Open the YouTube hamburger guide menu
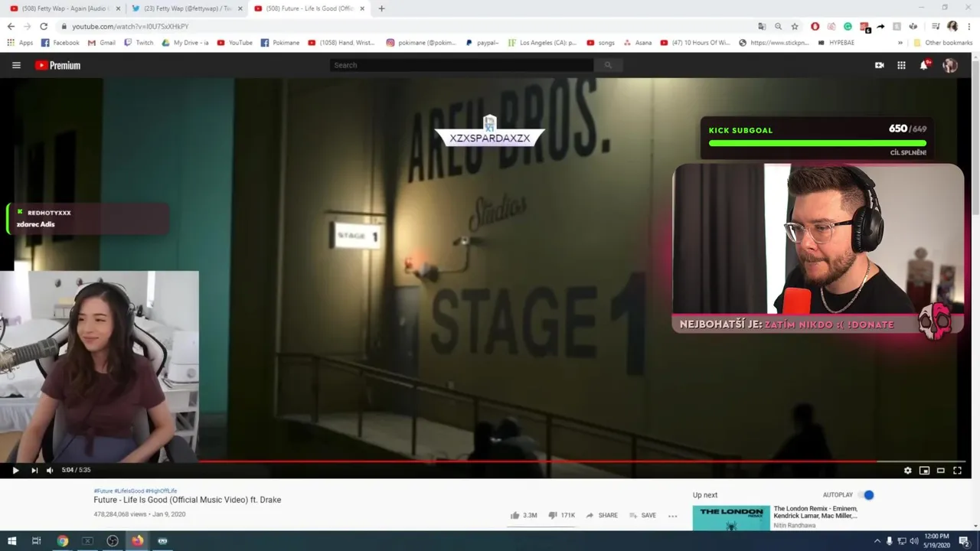The height and width of the screenshot is (551, 980). (16, 65)
